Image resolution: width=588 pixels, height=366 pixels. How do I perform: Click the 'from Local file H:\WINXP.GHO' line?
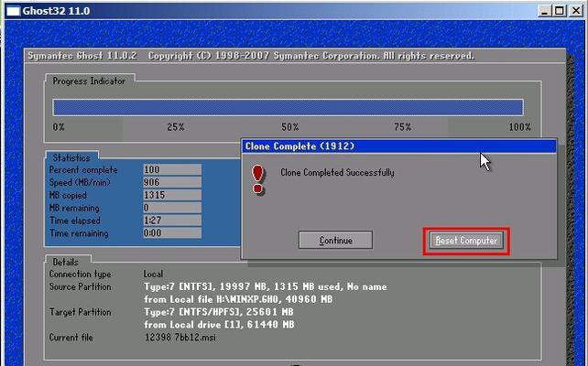pos(238,300)
